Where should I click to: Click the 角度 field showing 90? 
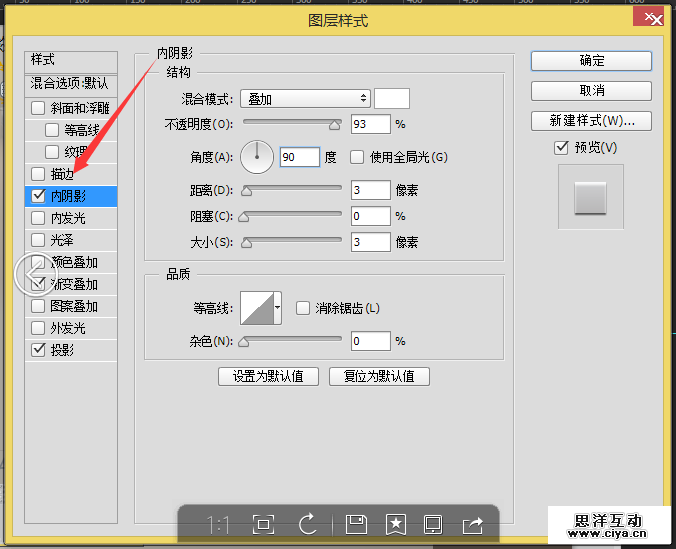coord(300,157)
